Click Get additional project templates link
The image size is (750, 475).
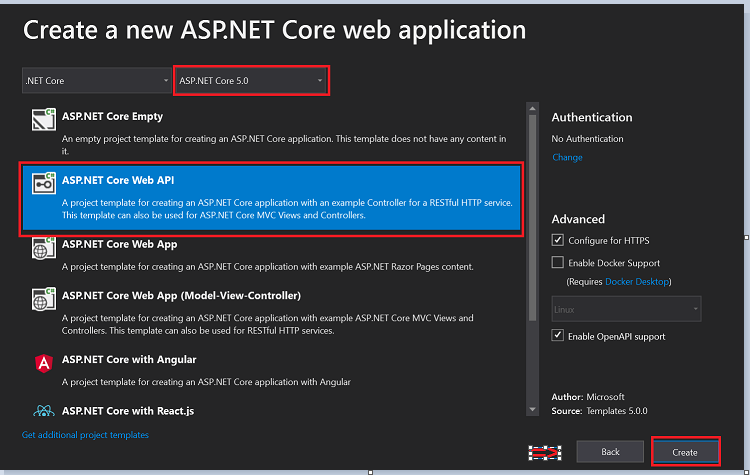tap(85, 435)
